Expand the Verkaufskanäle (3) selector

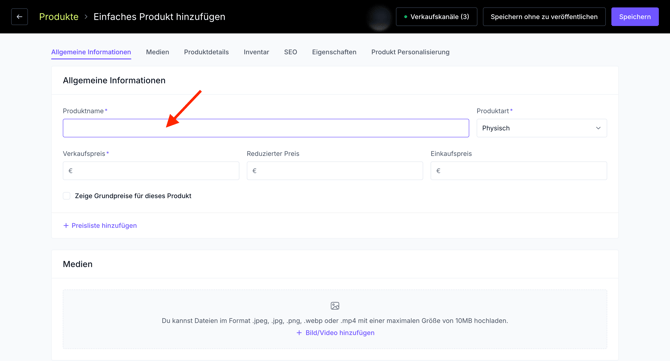436,17
